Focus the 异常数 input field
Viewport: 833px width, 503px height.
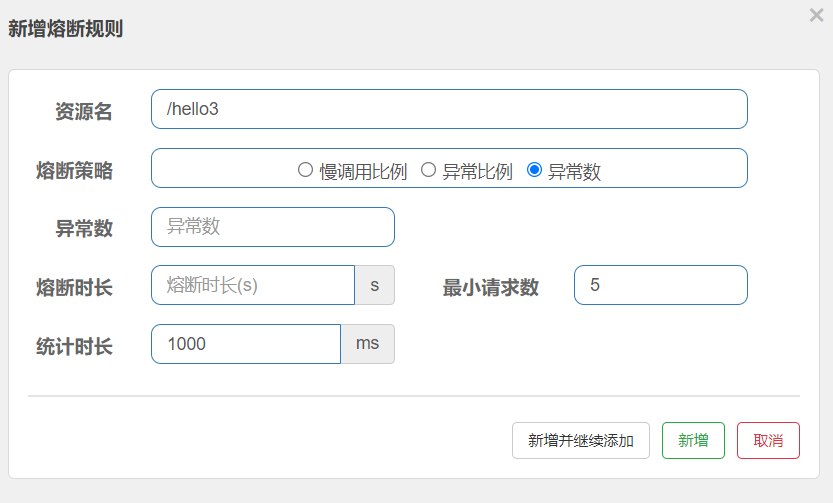point(273,227)
